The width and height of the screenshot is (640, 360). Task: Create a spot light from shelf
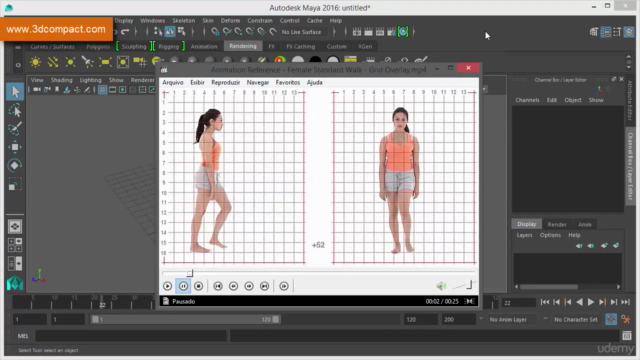[x=87, y=62]
